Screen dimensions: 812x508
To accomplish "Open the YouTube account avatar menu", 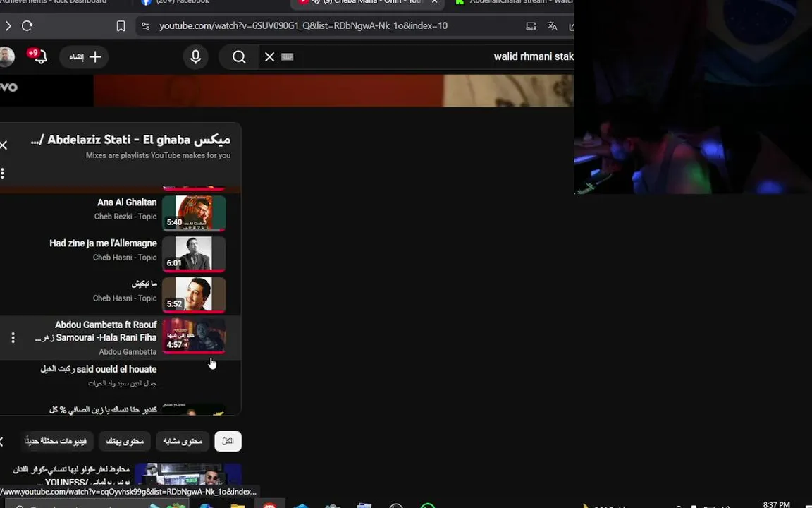I will (x=6, y=57).
